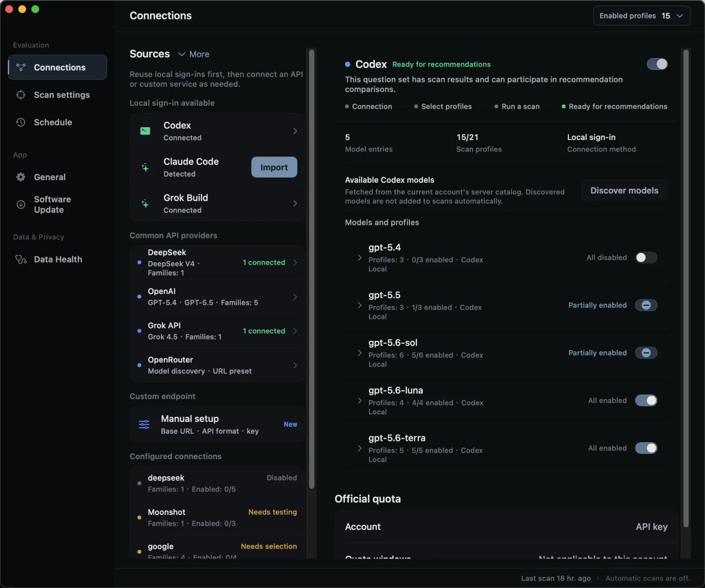Open General app settings

(57, 177)
